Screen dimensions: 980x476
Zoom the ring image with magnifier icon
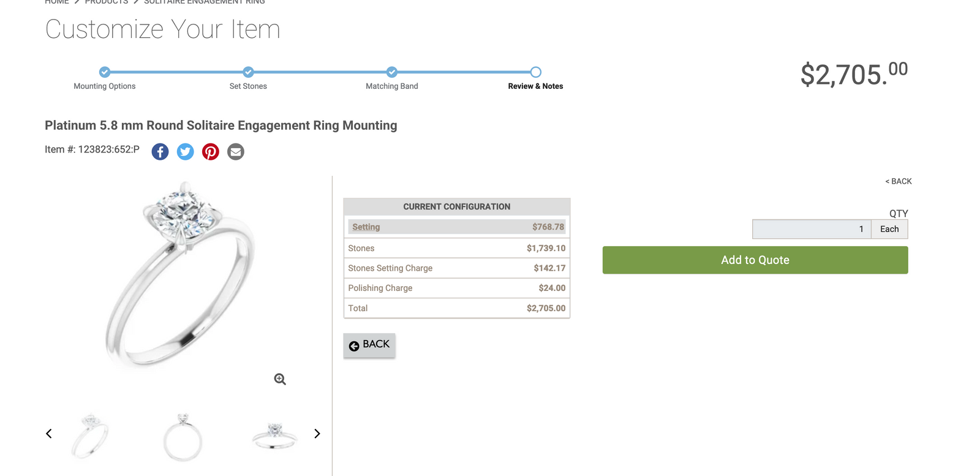(x=280, y=379)
